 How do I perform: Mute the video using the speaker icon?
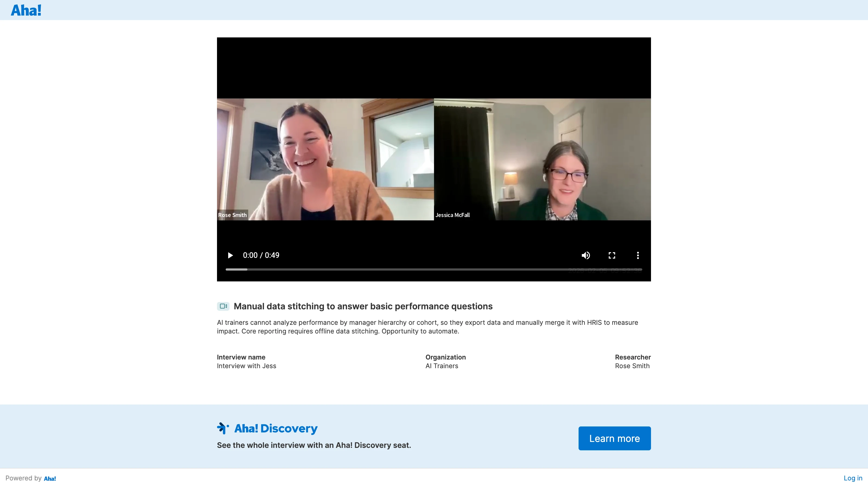[x=586, y=255]
